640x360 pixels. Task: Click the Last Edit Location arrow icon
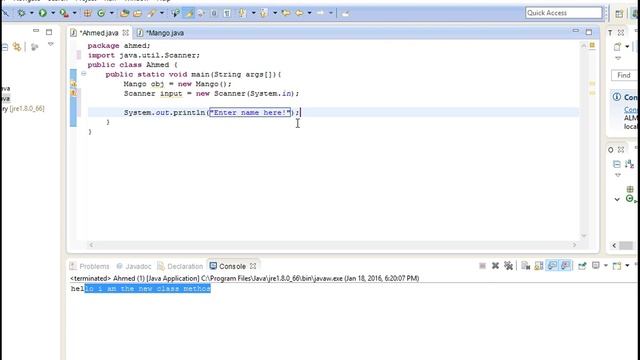[286, 13]
